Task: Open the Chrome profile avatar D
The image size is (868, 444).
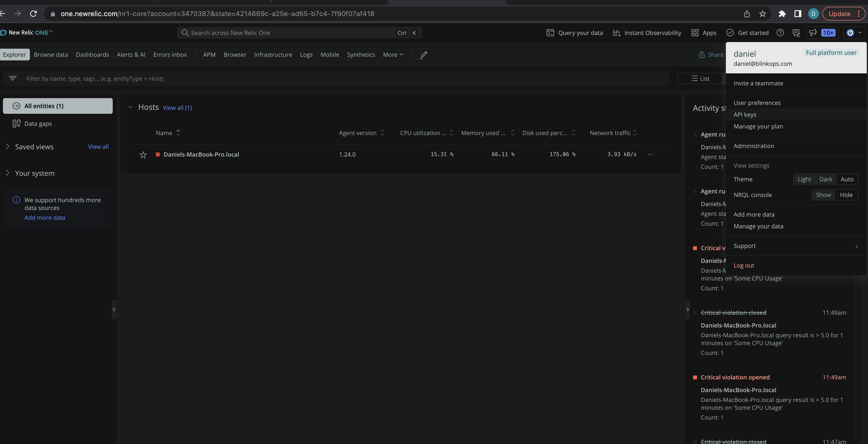Action: click(813, 14)
